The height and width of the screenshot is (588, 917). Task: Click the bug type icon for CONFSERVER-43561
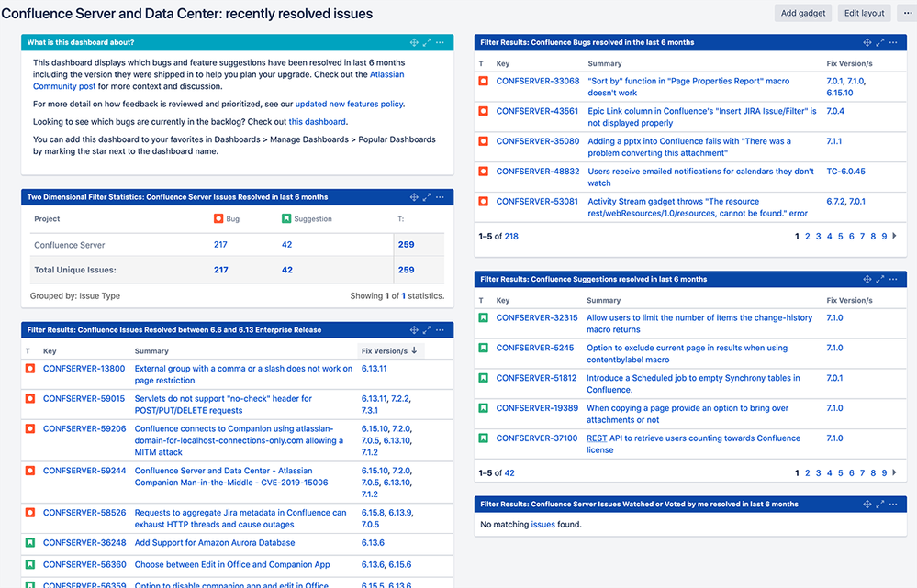pyautogui.click(x=483, y=111)
